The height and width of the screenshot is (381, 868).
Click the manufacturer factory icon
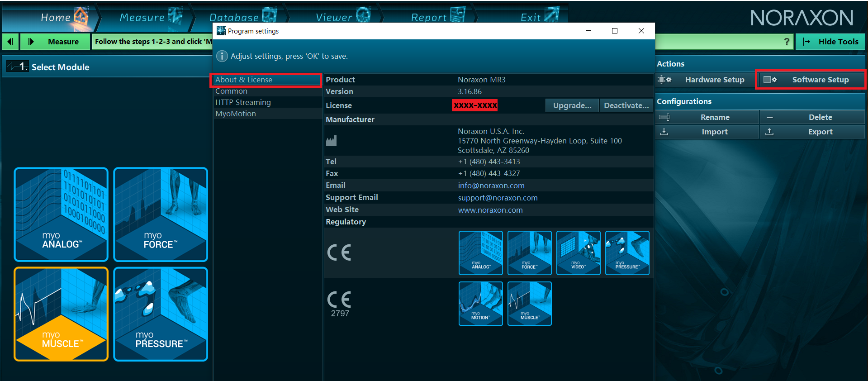[x=332, y=141]
